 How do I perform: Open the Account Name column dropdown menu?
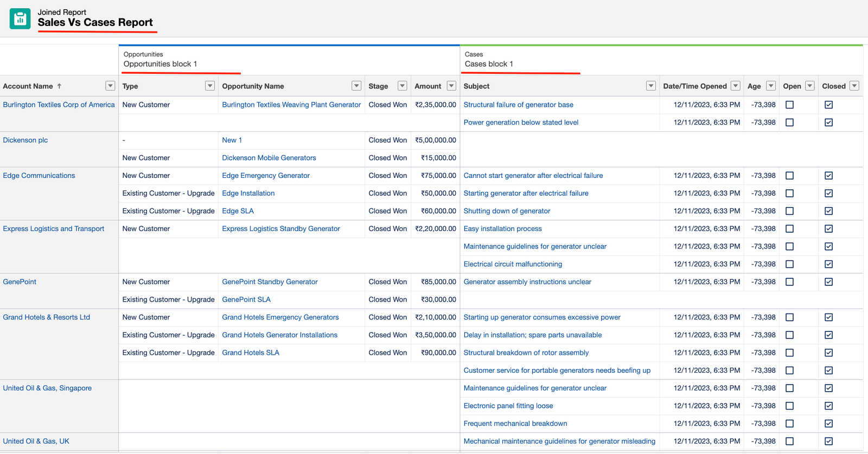110,86
